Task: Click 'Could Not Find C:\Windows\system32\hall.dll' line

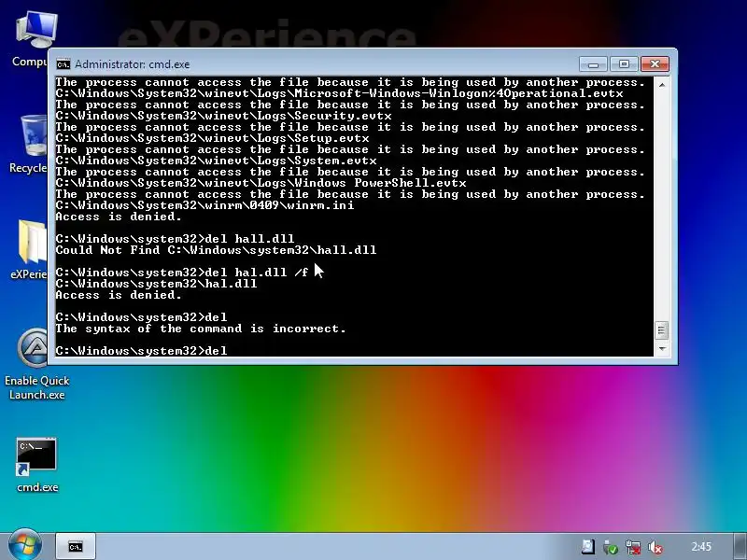Action: point(216,250)
